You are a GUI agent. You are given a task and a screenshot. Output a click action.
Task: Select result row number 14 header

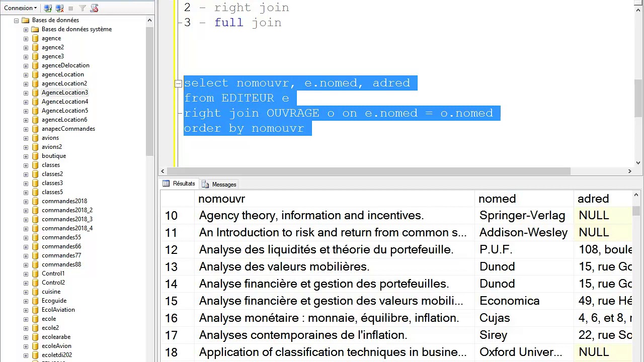coord(177,284)
